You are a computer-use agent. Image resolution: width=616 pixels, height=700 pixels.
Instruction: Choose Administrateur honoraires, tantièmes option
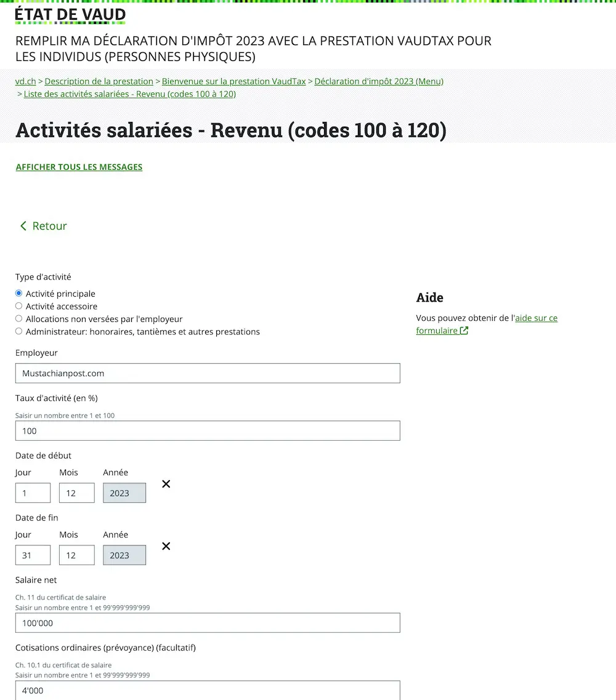click(18, 331)
